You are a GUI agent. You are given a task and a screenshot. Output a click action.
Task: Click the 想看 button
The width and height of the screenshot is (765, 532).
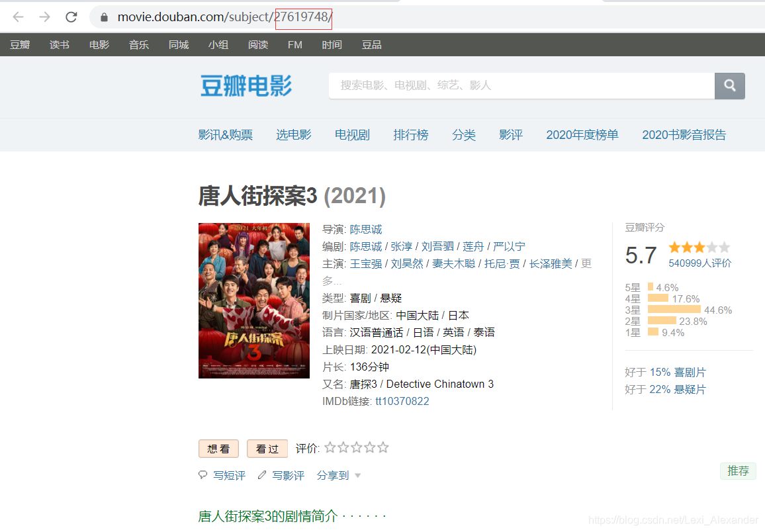click(218, 449)
